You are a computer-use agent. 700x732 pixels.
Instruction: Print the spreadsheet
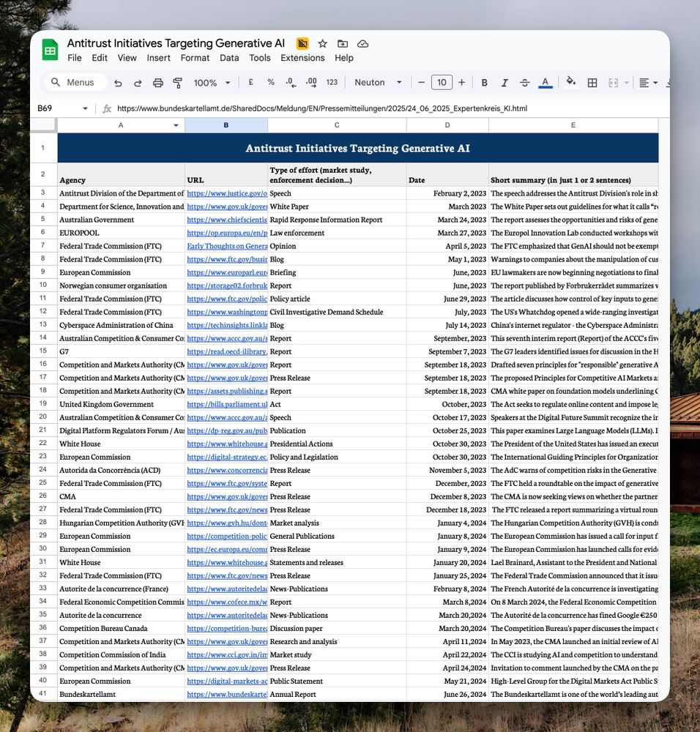coord(158,83)
